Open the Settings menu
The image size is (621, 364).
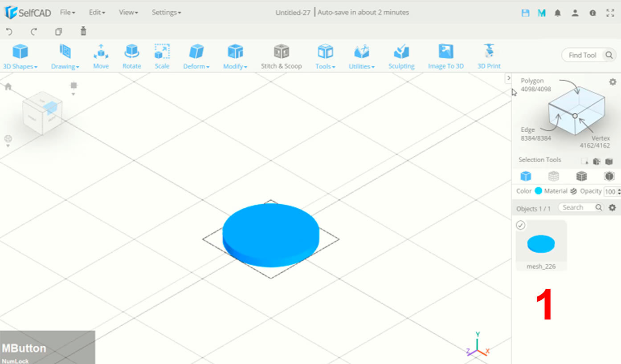(166, 12)
